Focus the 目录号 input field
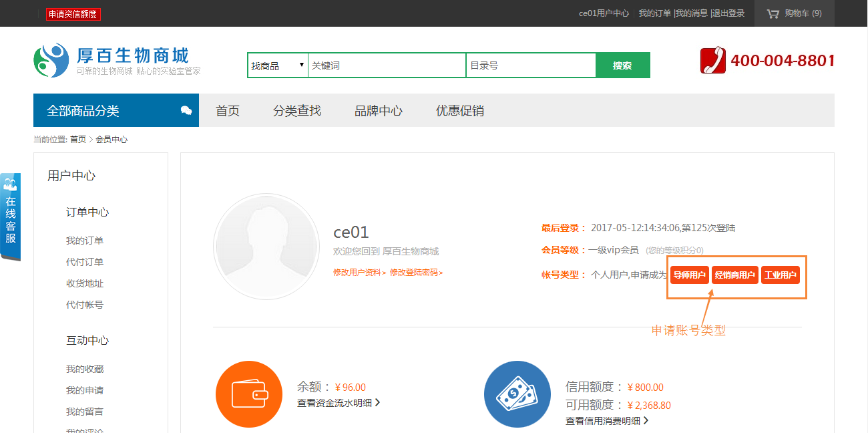 [530, 65]
